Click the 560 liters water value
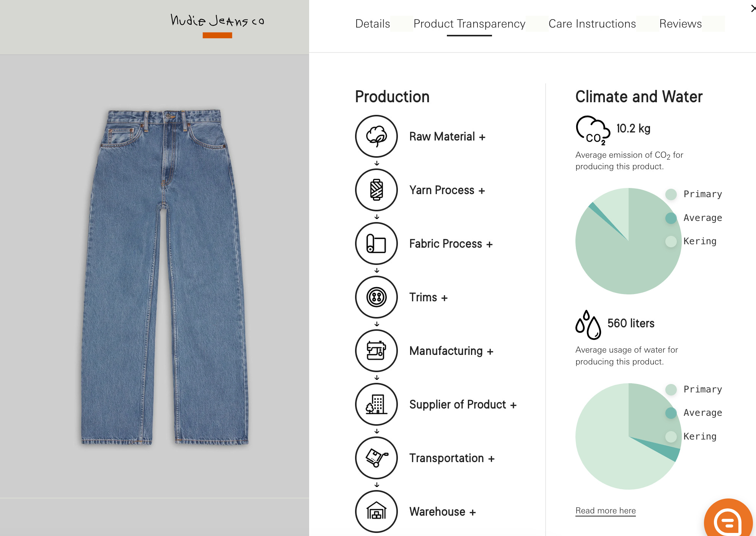 click(x=631, y=324)
